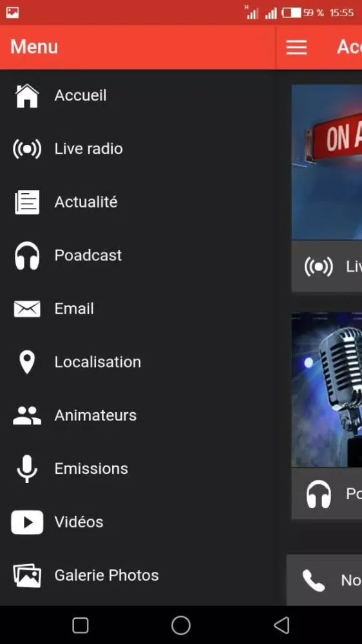The image size is (362, 644).
Task: Tap Android home circle button
Action: (181, 625)
